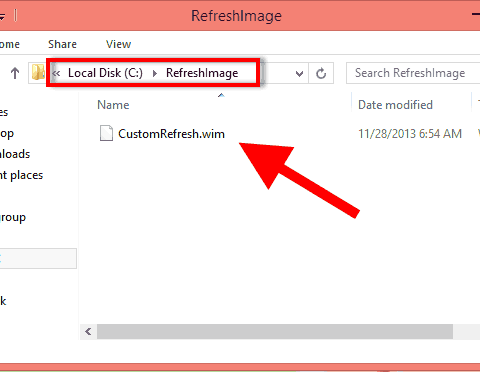The height and width of the screenshot is (372, 480).
Task: Open the View ribbon tab
Action: pyautogui.click(x=118, y=44)
